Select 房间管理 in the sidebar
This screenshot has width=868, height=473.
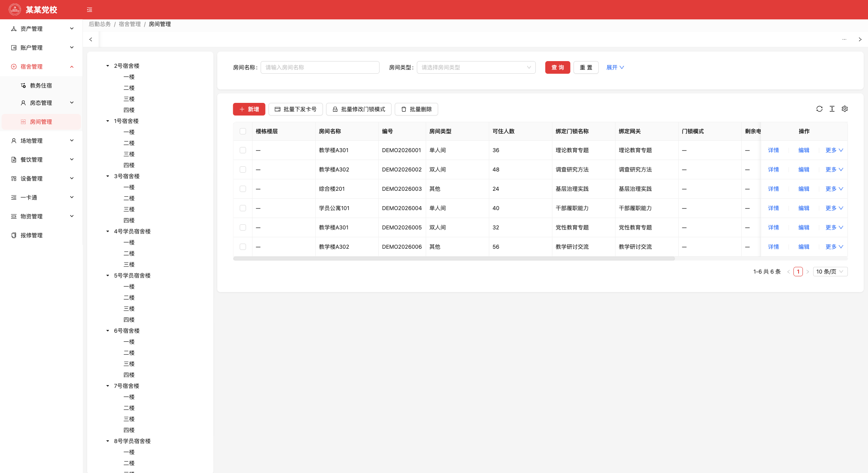42,122
